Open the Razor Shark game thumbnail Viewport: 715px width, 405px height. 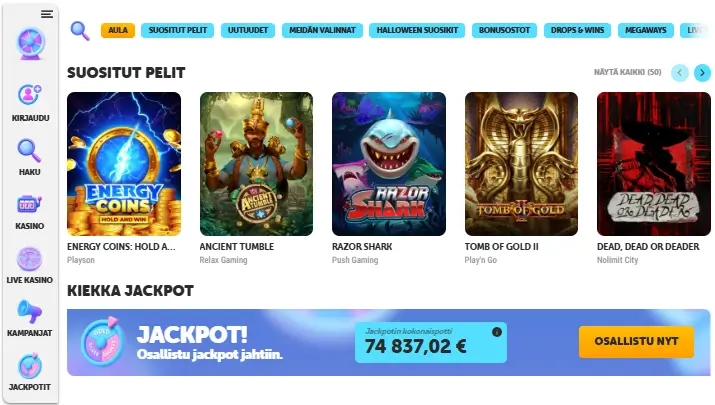[x=389, y=164]
